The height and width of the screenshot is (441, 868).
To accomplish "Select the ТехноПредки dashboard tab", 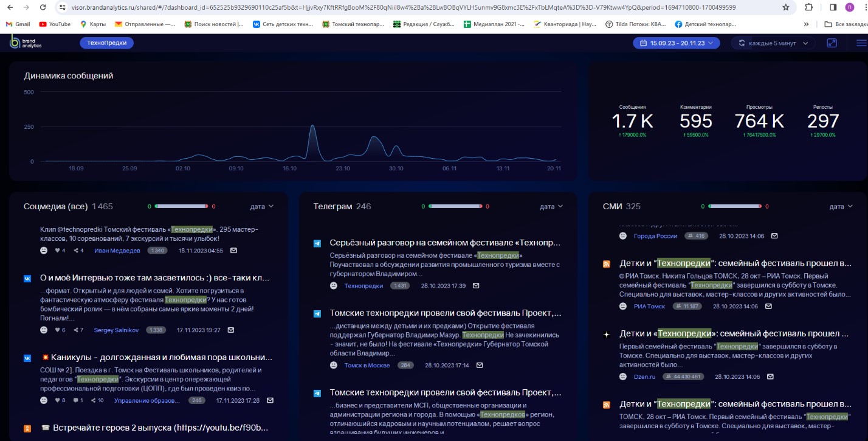I will [106, 43].
